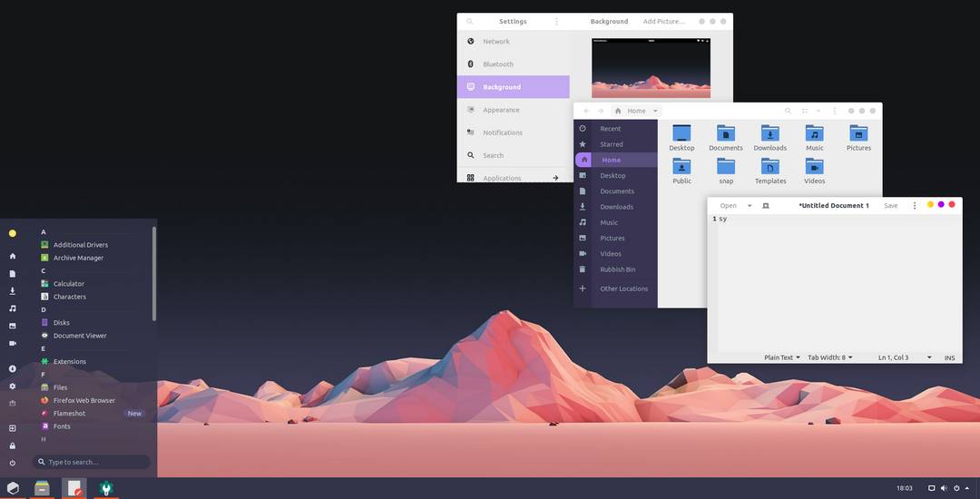Screen dimensions: 980x499
Task: Click the app menu scrollbar
Action: (x=153, y=274)
